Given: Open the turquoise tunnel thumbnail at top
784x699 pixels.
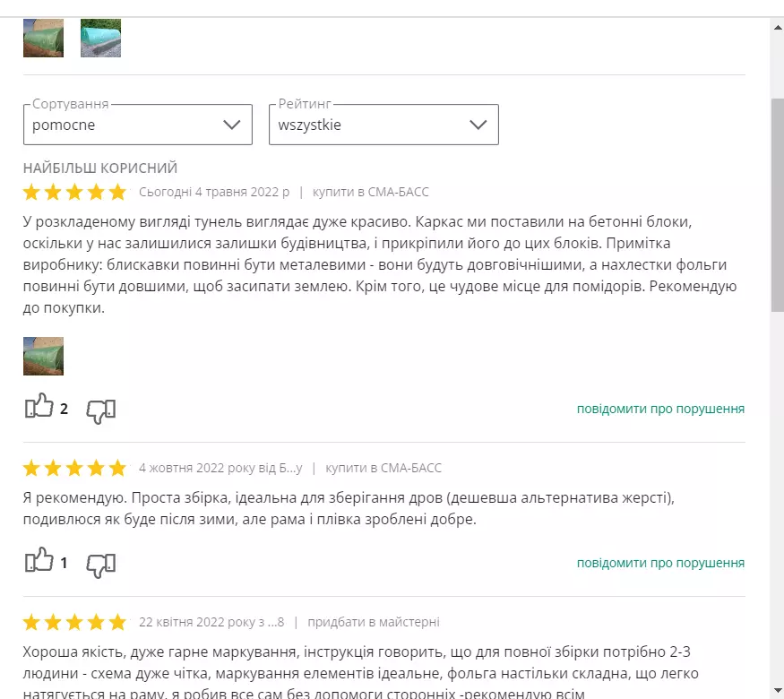Looking at the screenshot, I should pyautogui.click(x=100, y=38).
